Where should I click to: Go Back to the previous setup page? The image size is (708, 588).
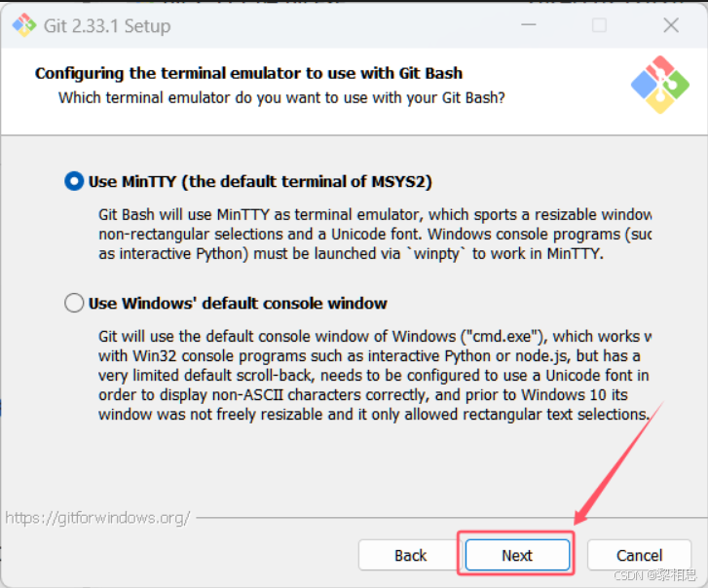[x=410, y=555]
